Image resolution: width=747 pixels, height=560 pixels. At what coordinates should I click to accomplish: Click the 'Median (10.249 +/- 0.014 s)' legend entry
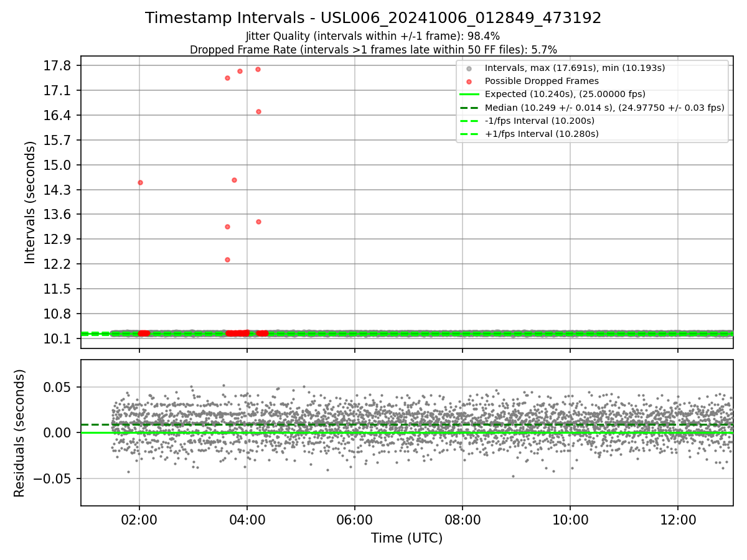[604, 108]
